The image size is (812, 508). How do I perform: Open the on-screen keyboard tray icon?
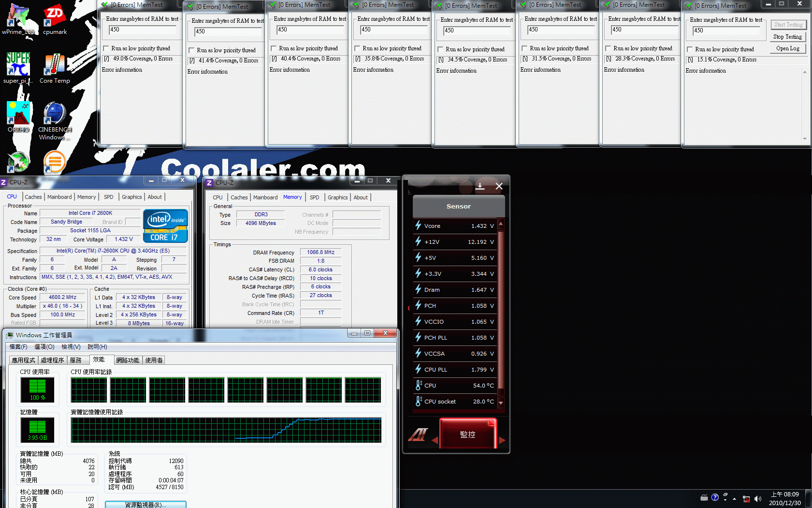coord(704,498)
